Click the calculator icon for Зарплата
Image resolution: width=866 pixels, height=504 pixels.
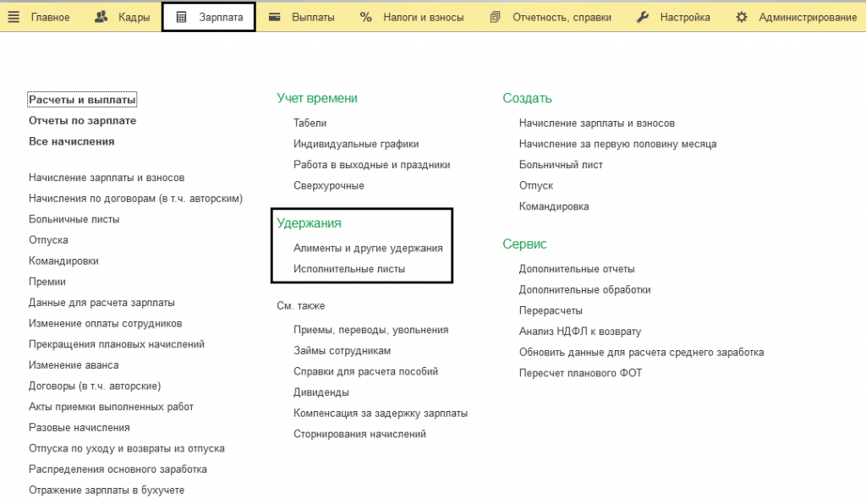[x=181, y=17]
